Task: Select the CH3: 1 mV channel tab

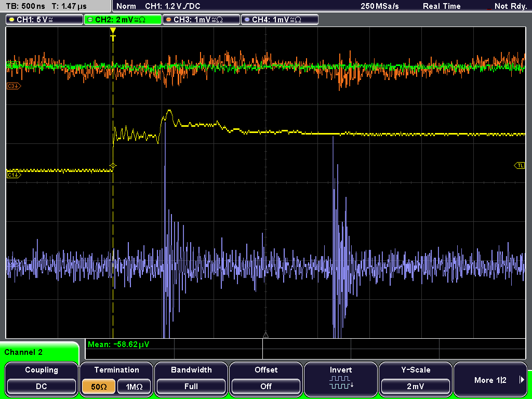Action: 201,20
